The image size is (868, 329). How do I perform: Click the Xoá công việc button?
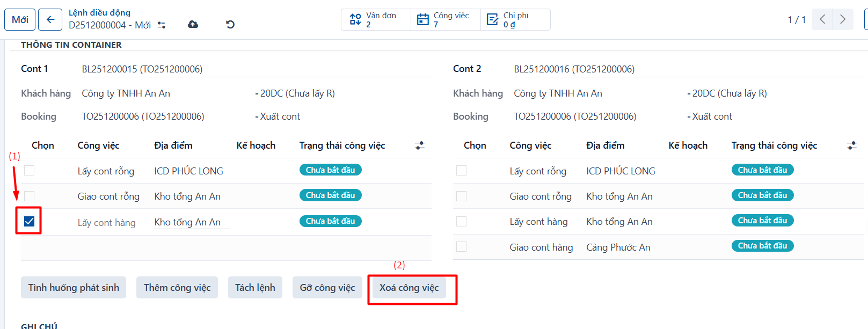pos(409,288)
